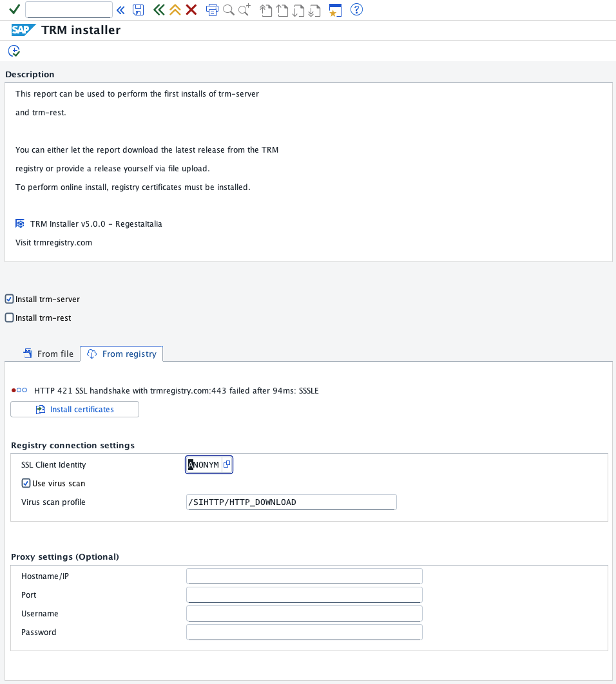Click the 'Proxy settings (Optional)' heading

[x=65, y=556]
